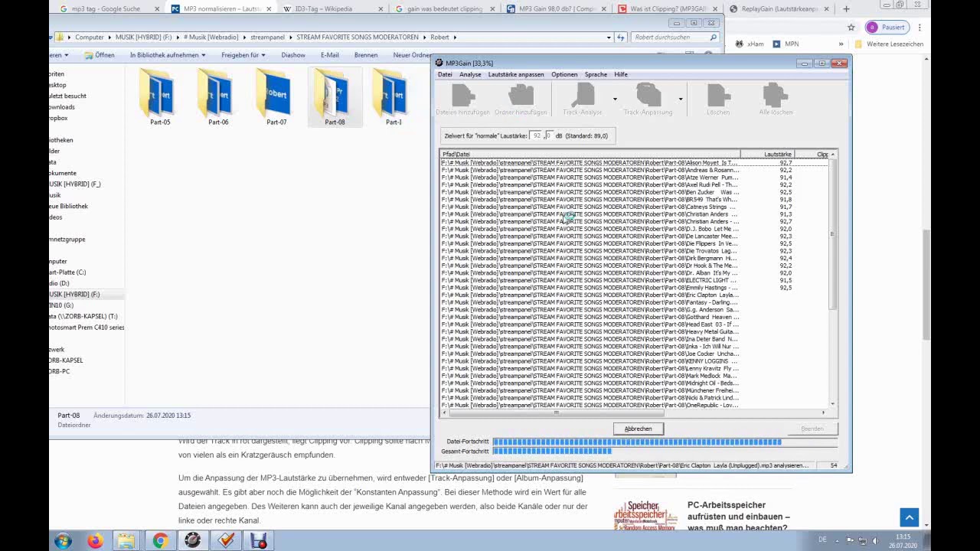Click Diashow in Explorer toolbar
The image size is (980, 551).
(293, 55)
